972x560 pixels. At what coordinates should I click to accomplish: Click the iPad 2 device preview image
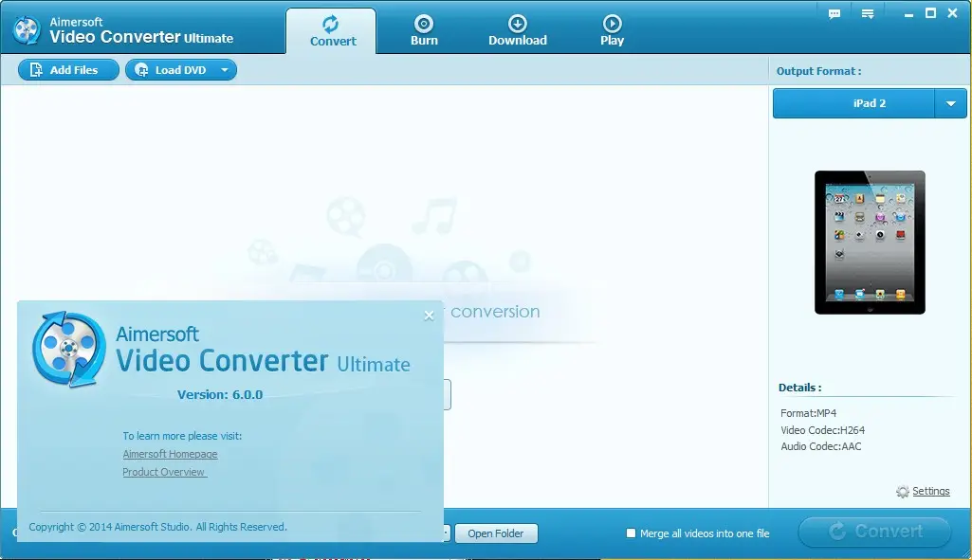coord(870,243)
